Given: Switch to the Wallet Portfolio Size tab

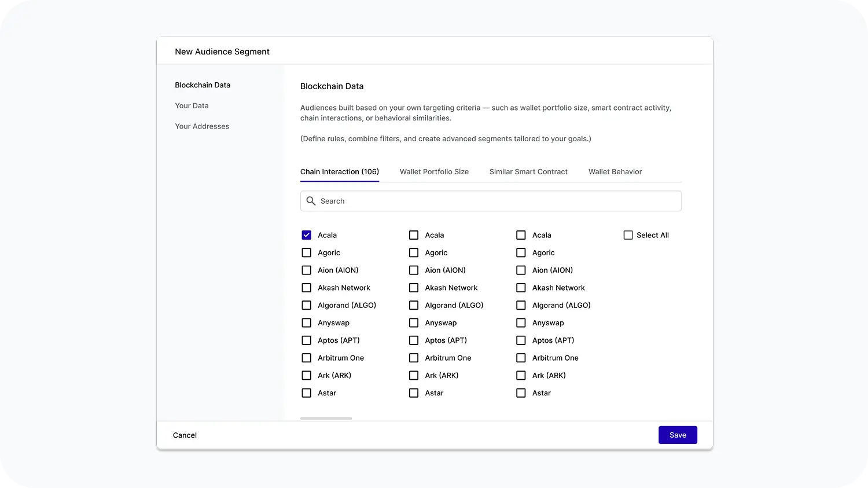Looking at the screenshot, I should (434, 172).
